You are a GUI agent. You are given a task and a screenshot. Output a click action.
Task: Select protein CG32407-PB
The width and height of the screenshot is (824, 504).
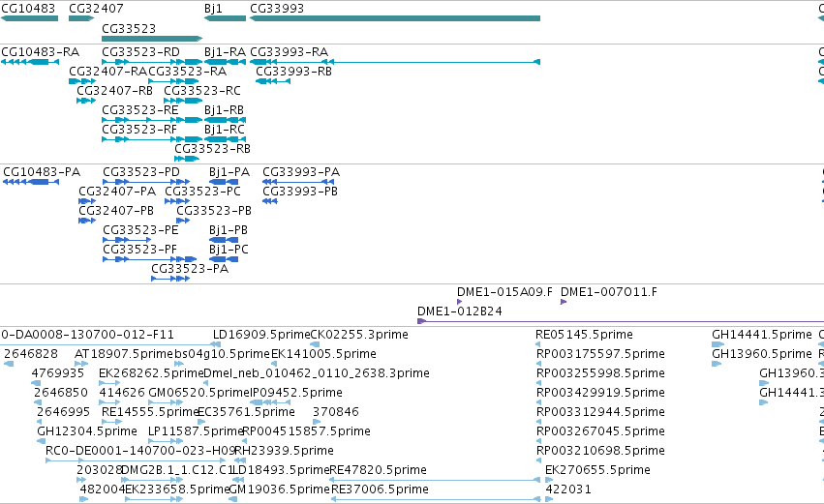coord(116,211)
